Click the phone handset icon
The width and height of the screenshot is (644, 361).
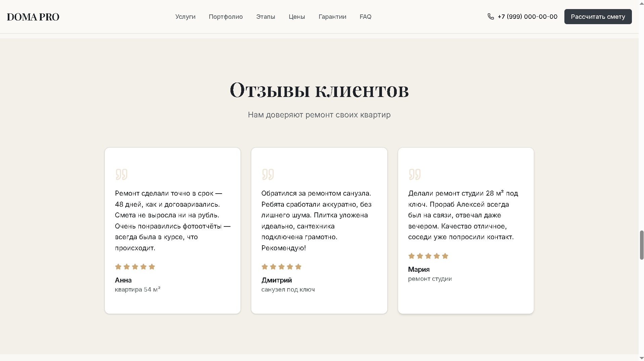490,16
